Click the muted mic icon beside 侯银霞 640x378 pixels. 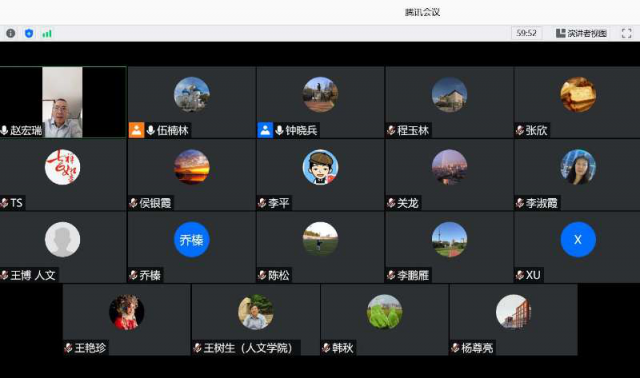pyautogui.click(x=133, y=203)
